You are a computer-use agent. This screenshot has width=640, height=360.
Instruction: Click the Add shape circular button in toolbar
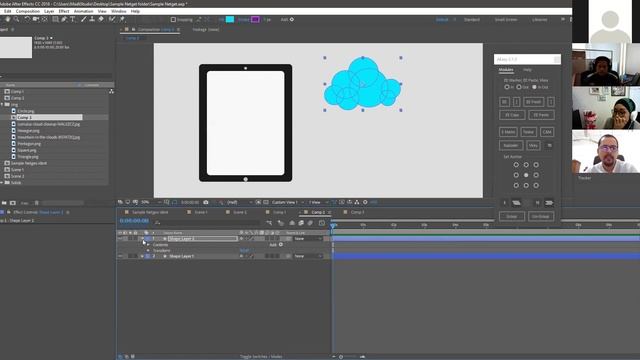pos(292,19)
